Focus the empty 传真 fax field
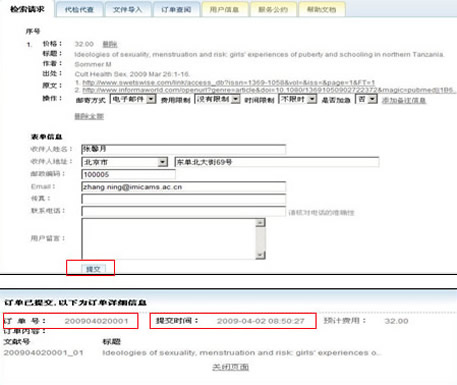Screen dimensions: 457x385 tap(183, 199)
